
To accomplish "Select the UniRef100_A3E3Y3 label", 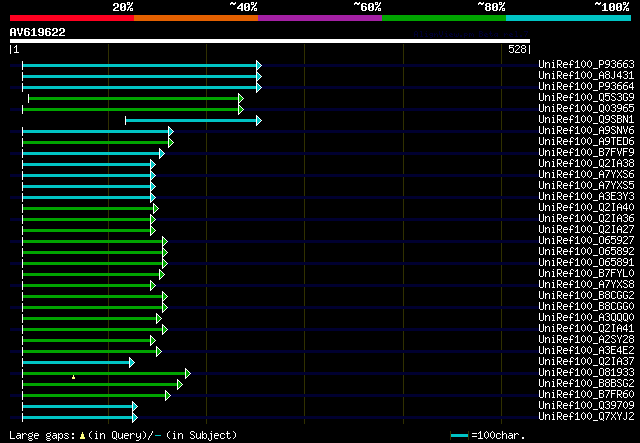I will coord(586,196).
